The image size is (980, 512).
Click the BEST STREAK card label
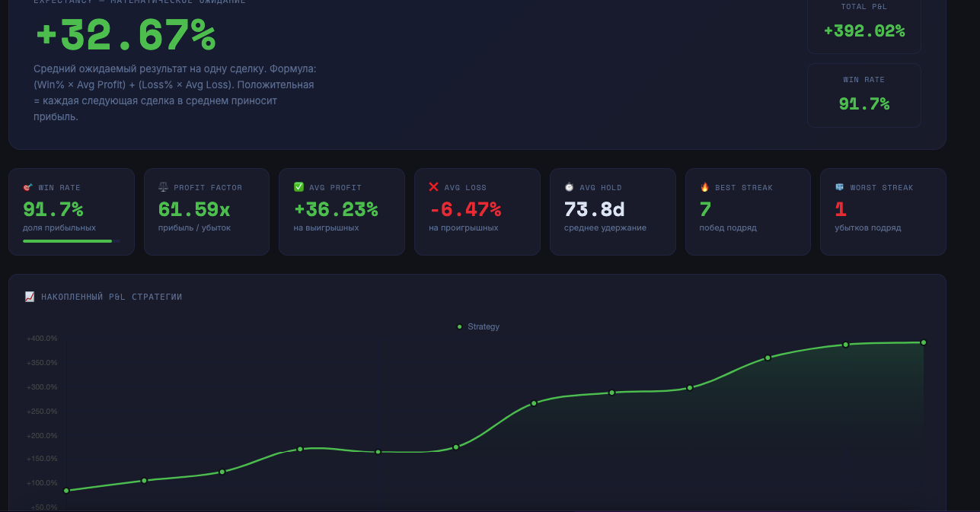pos(744,187)
